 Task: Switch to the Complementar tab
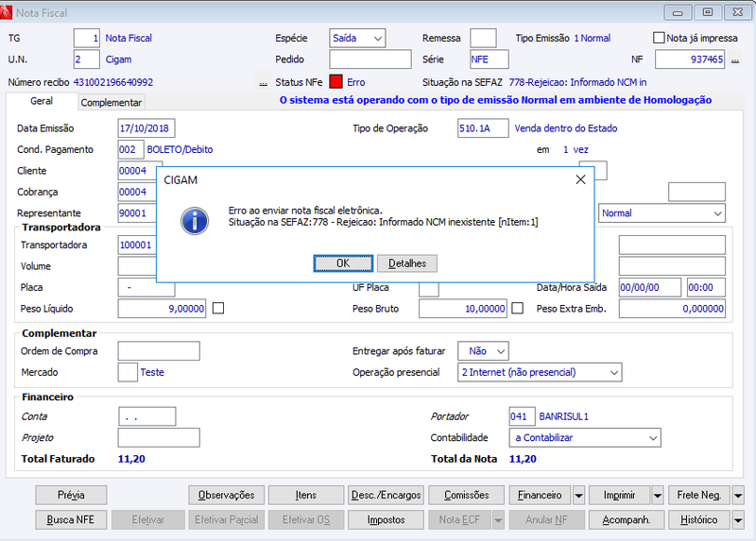[x=111, y=103]
